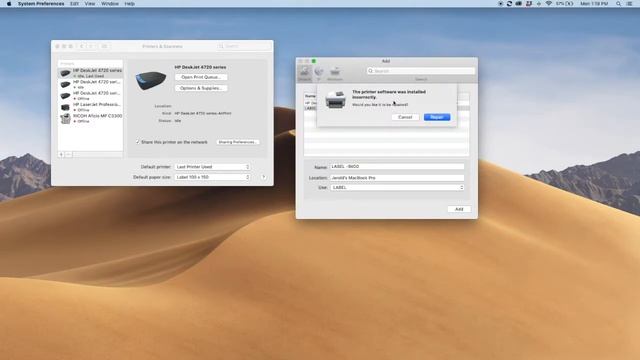Click the Add button
Image resolution: width=640 pixels, height=360 pixels.
[459, 209]
